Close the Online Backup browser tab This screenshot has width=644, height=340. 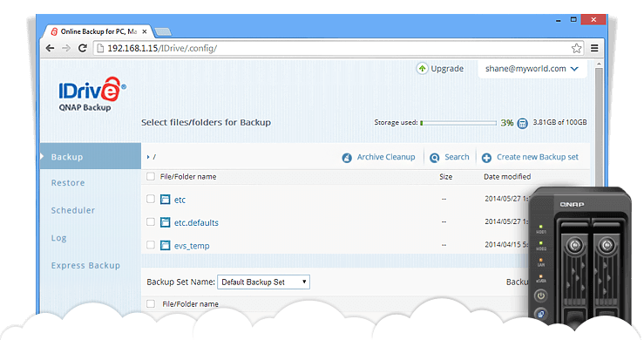[x=144, y=31]
